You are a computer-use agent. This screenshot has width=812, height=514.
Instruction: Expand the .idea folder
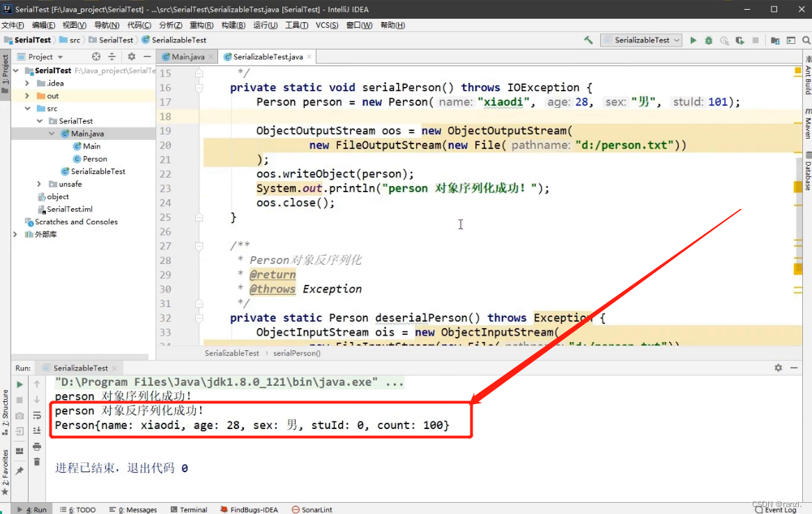point(27,83)
